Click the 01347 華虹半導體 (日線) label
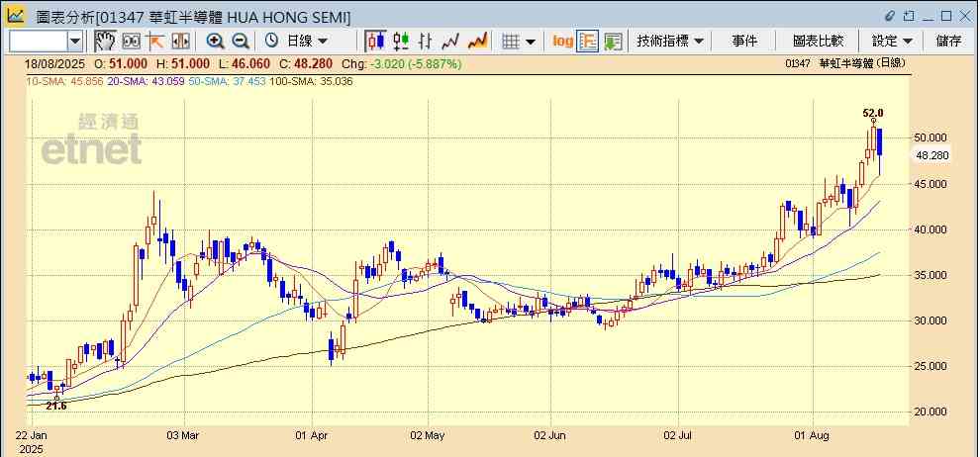The width and height of the screenshot is (980, 457). 846,63
